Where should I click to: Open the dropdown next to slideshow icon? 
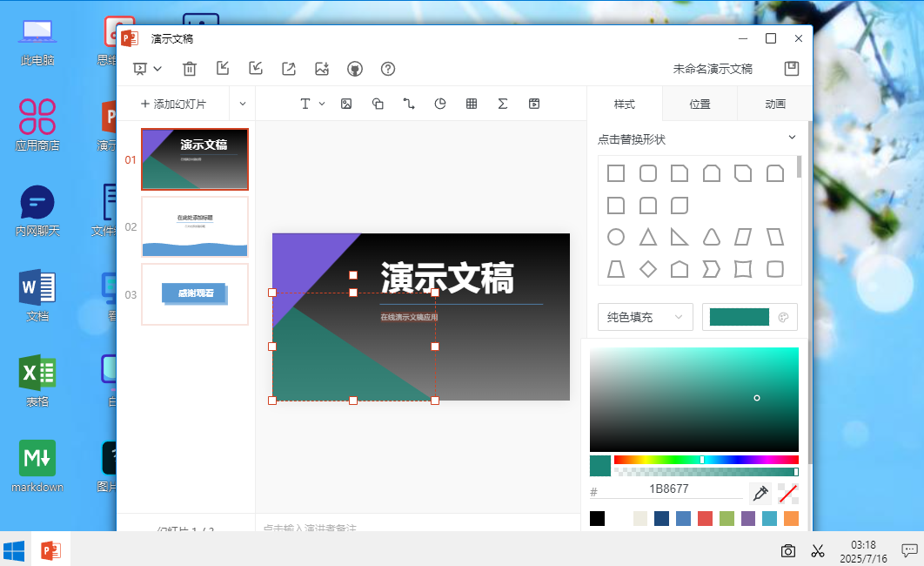pos(157,69)
